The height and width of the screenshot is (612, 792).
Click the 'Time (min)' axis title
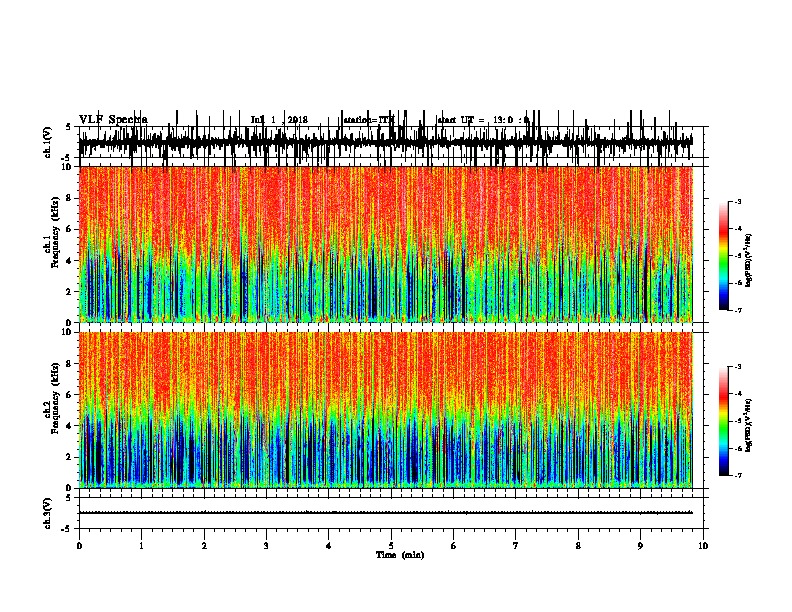point(400,555)
